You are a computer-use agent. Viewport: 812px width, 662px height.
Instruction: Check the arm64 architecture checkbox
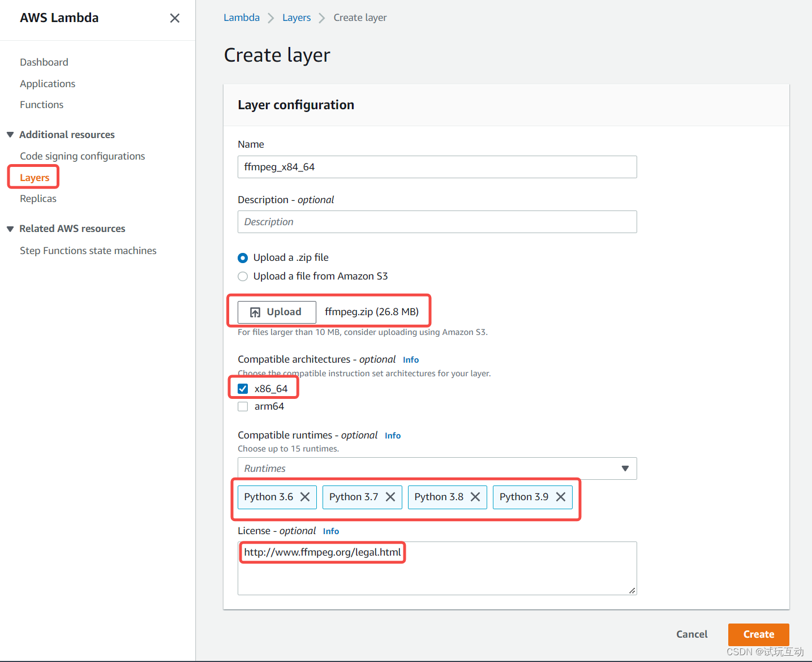click(243, 406)
